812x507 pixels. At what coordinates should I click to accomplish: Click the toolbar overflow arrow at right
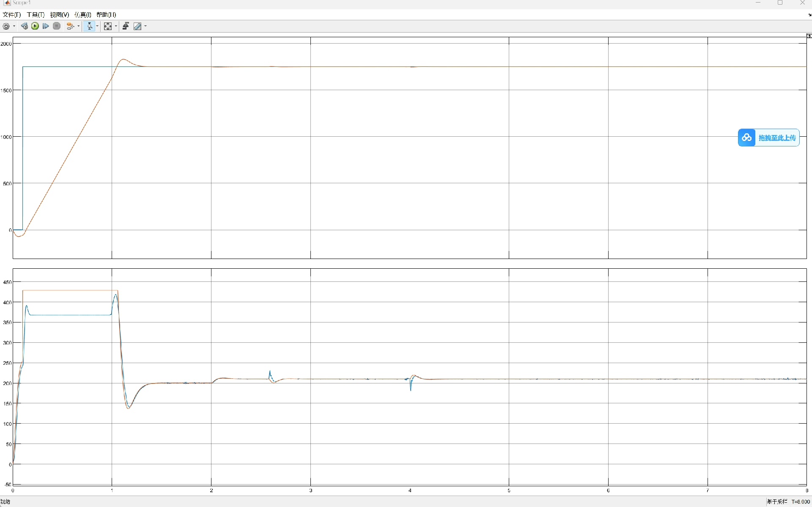(x=809, y=15)
